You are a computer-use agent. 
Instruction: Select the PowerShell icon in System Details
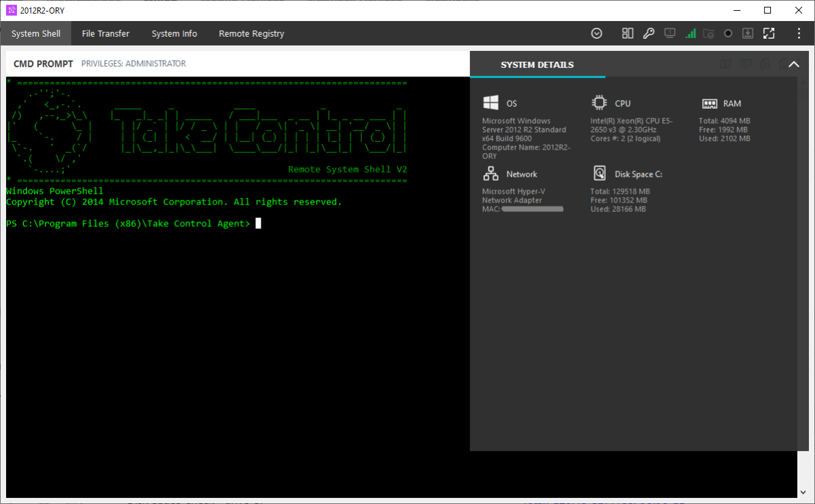725,63
